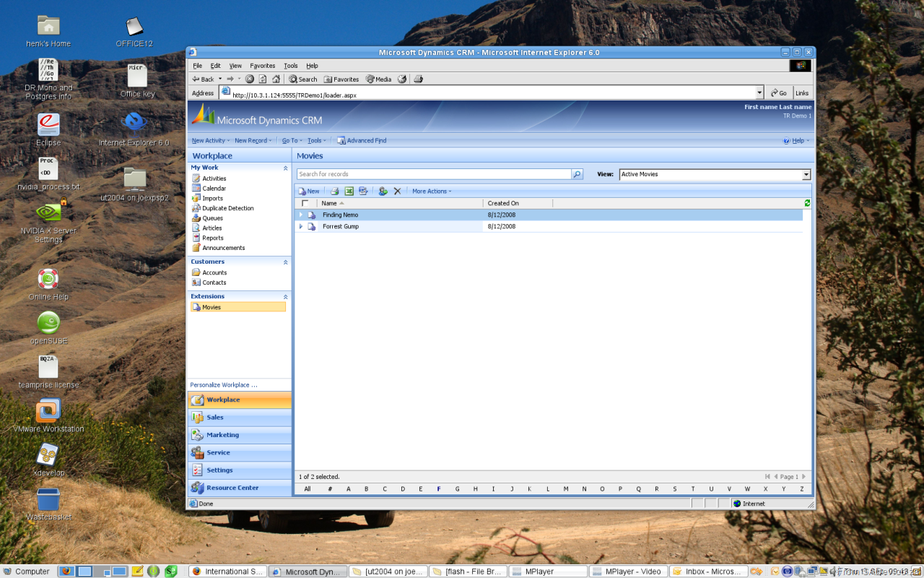Open the IE View menu

pos(235,66)
